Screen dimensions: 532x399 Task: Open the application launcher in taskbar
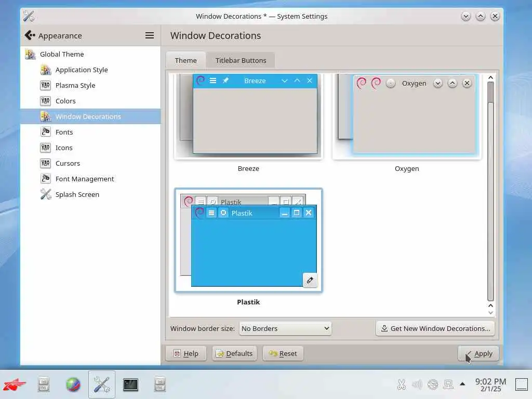click(x=14, y=384)
